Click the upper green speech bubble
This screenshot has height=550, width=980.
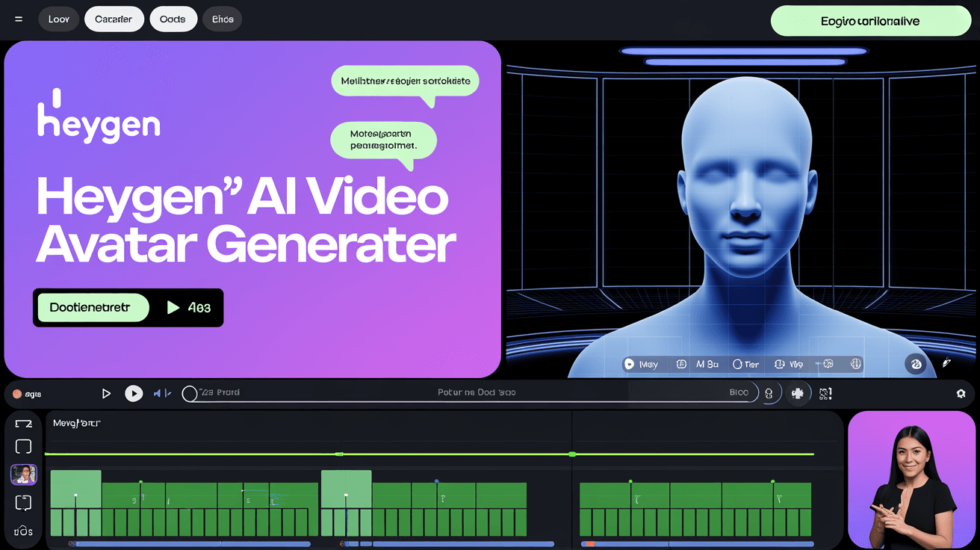click(x=405, y=81)
